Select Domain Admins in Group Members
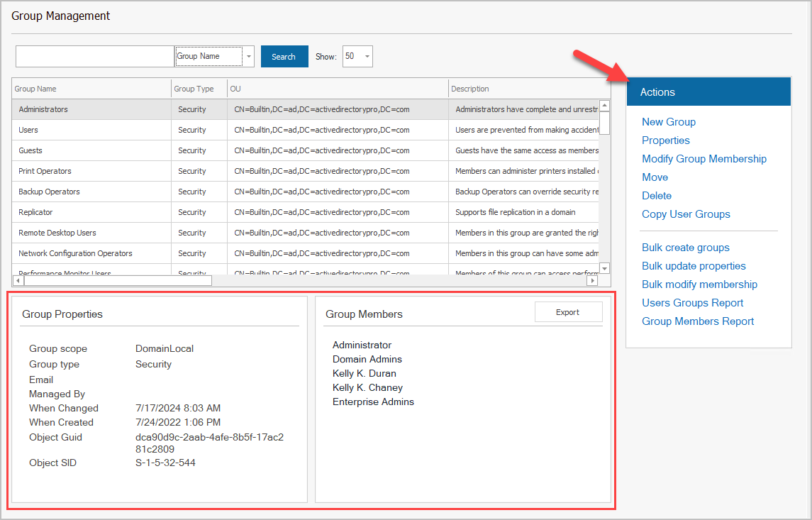This screenshot has width=812, height=520. click(367, 359)
